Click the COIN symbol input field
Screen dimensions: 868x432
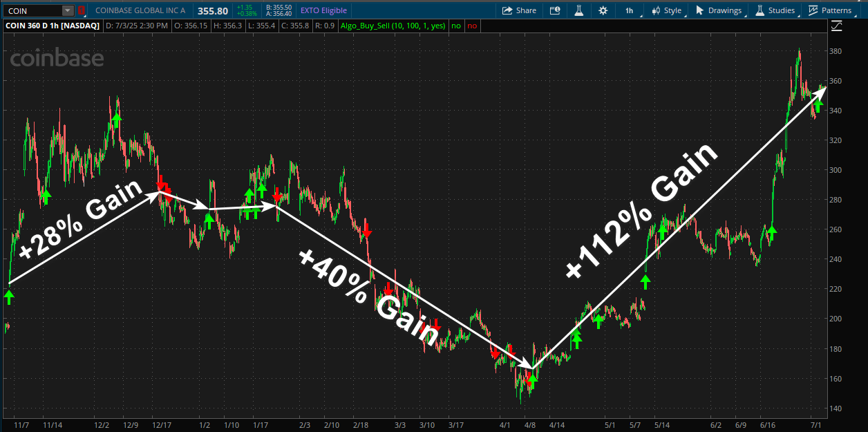(32, 10)
